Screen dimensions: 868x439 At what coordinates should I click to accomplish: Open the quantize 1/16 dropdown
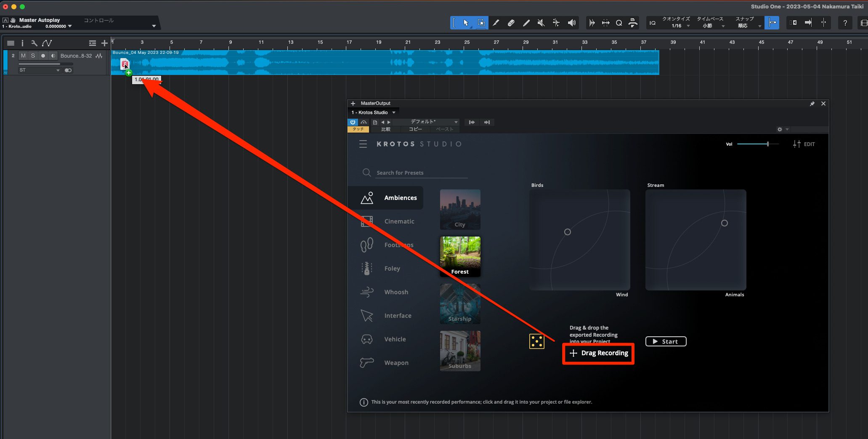(x=676, y=26)
